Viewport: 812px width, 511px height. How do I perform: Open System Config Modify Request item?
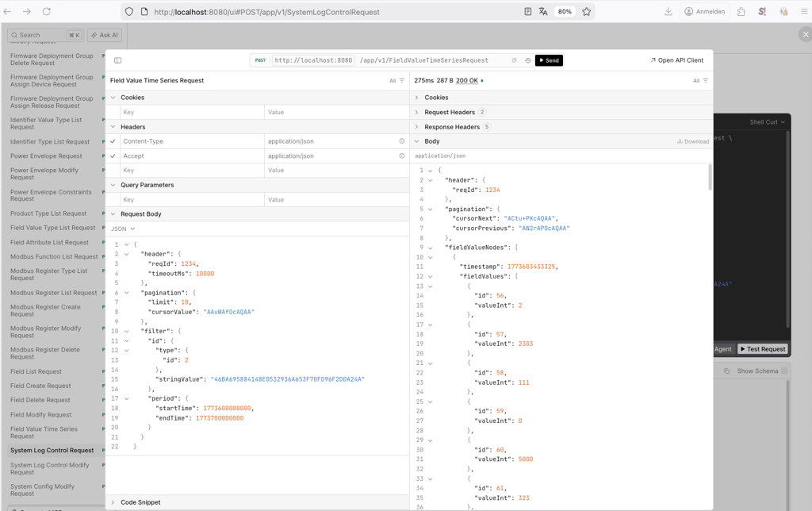pyautogui.click(x=43, y=490)
